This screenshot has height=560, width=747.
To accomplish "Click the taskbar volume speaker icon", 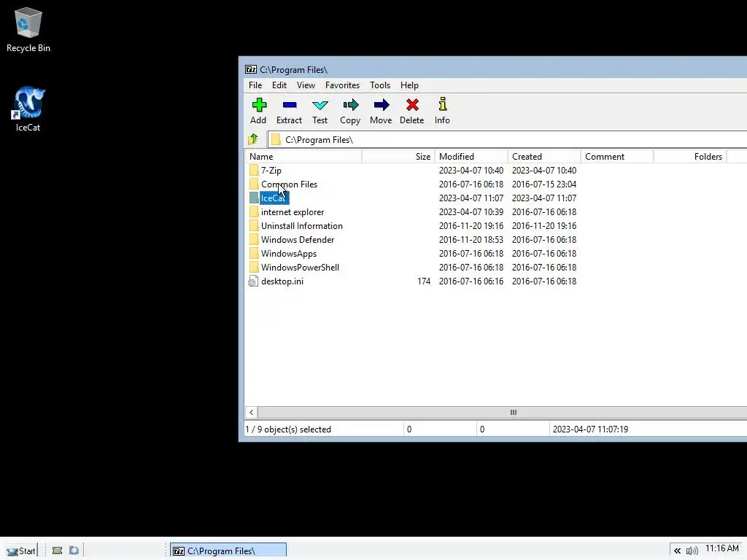I will [692, 551].
